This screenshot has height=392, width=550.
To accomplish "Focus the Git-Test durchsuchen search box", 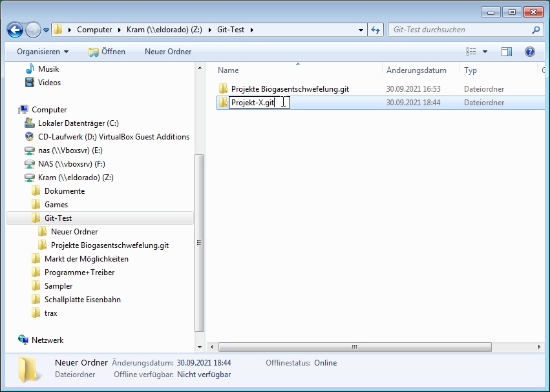I will (460, 30).
